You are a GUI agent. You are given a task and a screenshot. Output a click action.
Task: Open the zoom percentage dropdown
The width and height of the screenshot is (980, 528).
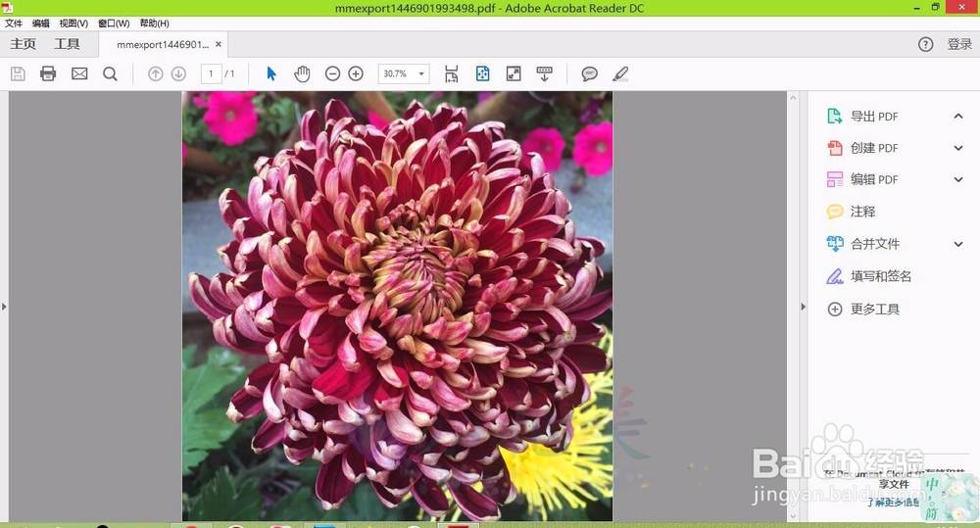(421, 73)
